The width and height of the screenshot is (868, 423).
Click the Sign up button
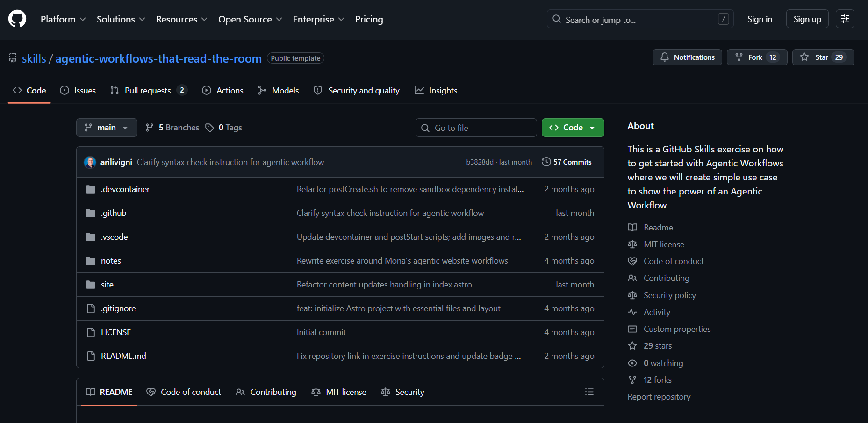point(807,19)
